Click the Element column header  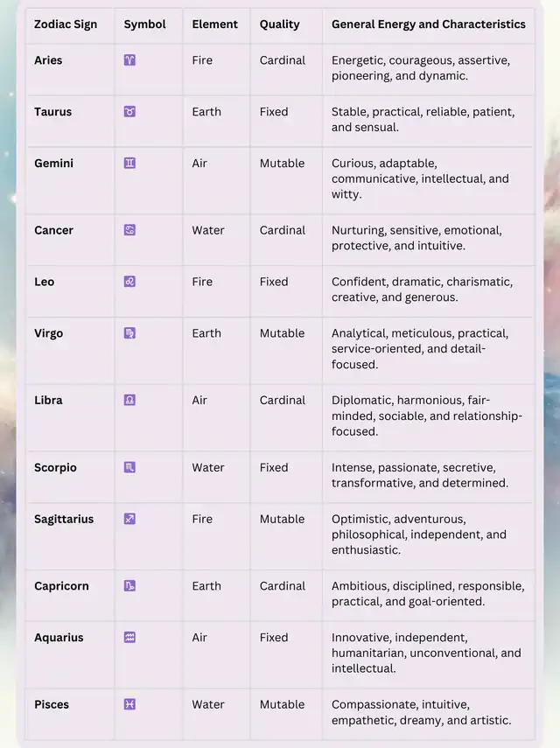[213, 24]
